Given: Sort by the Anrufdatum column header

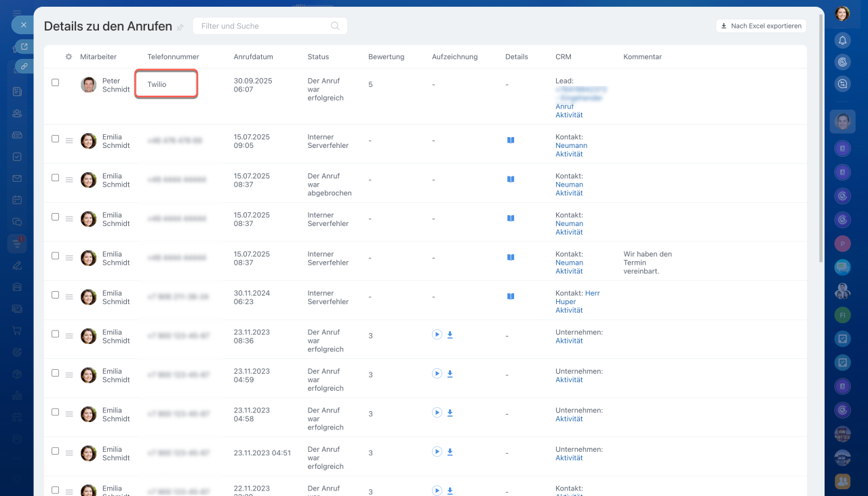Looking at the screenshot, I should [253, 57].
